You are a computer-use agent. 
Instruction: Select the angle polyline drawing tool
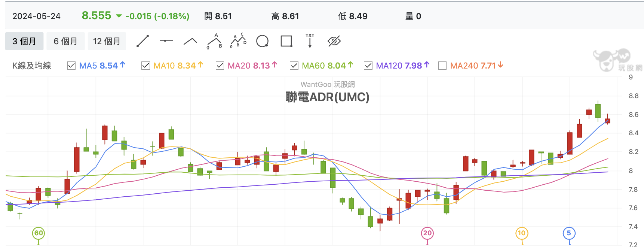(190, 41)
